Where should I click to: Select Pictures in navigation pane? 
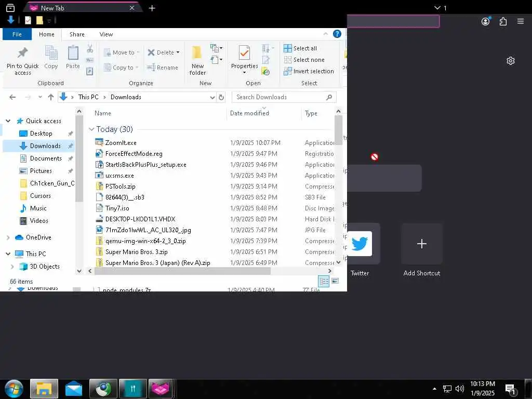(41, 170)
